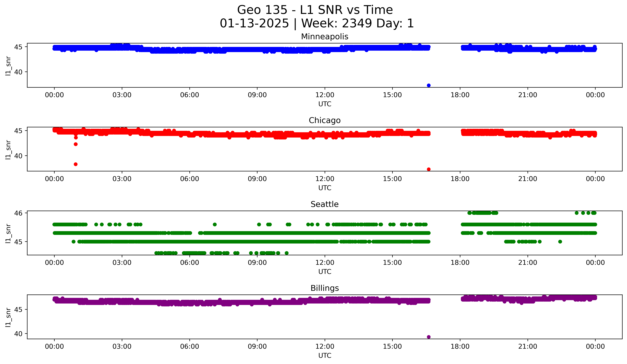
Task: Click the lowest red outlier near 01:00 in Chicago
Action: pos(76,164)
